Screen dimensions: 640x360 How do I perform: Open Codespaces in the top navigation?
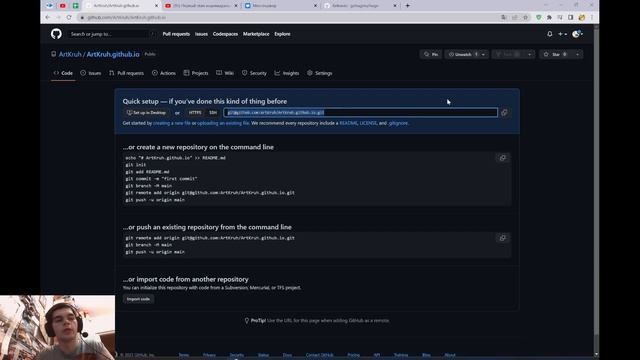pos(225,34)
